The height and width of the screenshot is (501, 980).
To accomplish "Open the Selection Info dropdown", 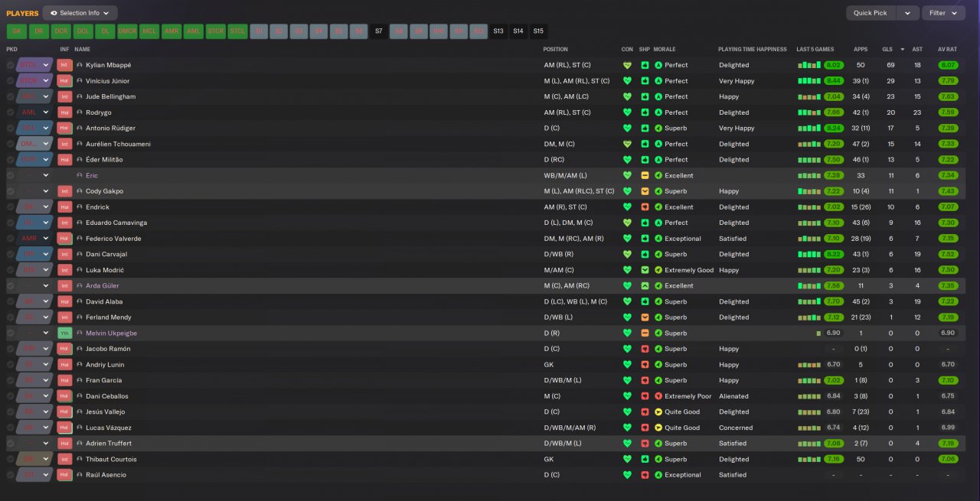I will tap(80, 13).
